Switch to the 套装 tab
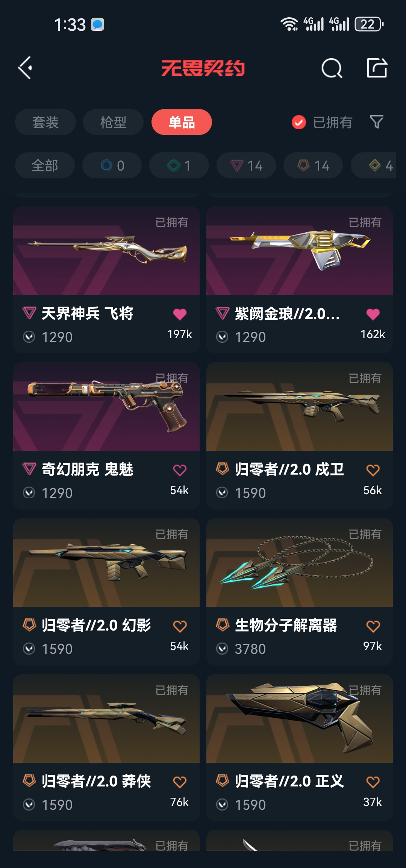Viewport: 406px width, 868px height. pos(45,122)
